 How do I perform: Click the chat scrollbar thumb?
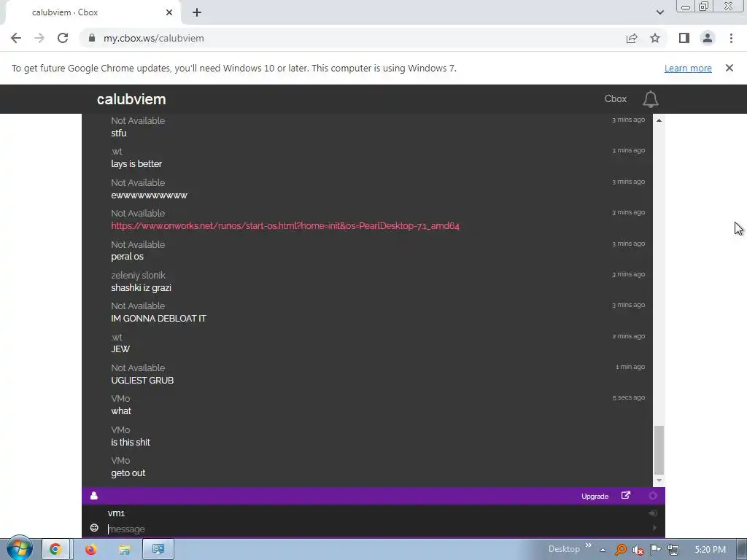(659, 449)
